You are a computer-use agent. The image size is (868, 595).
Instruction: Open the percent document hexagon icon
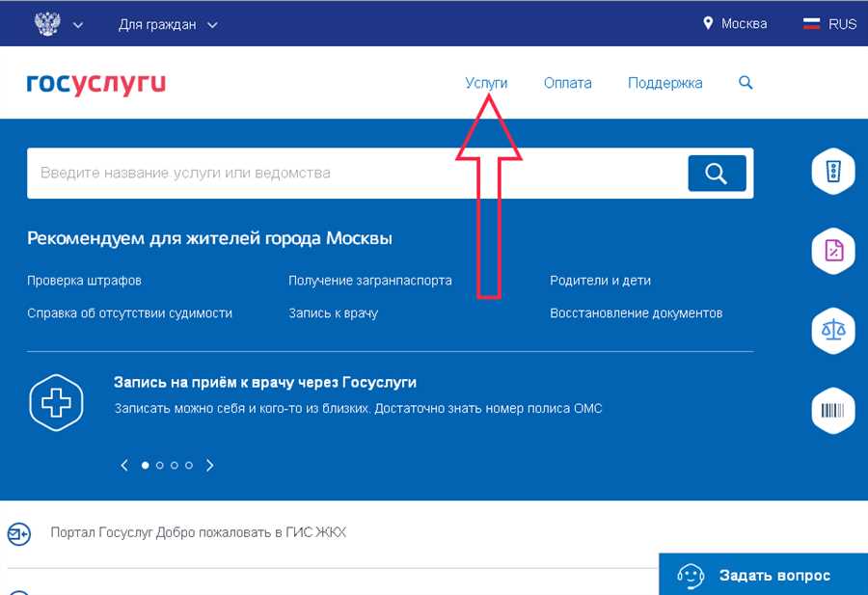tap(833, 251)
